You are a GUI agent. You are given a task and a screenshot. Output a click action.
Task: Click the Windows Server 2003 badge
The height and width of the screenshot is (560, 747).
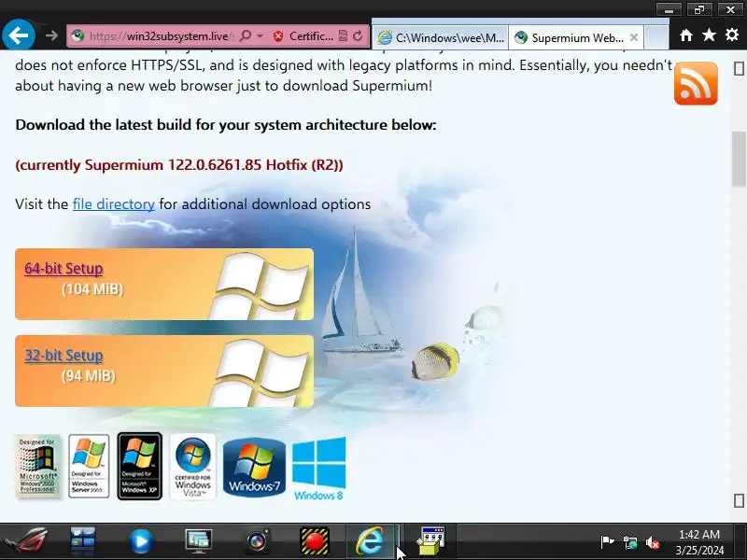[x=89, y=466]
